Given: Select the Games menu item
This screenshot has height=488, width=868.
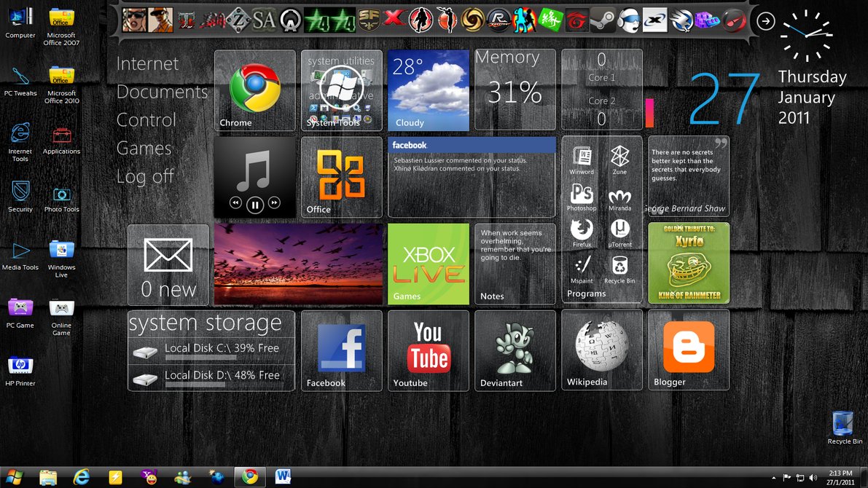Looking at the screenshot, I should click(x=144, y=149).
